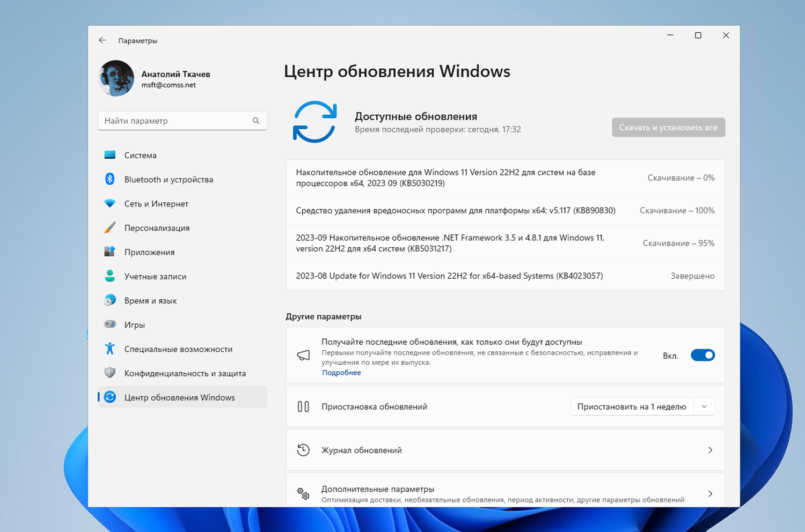Click the Скачивание – 95% status
805x532 pixels.
click(679, 243)
